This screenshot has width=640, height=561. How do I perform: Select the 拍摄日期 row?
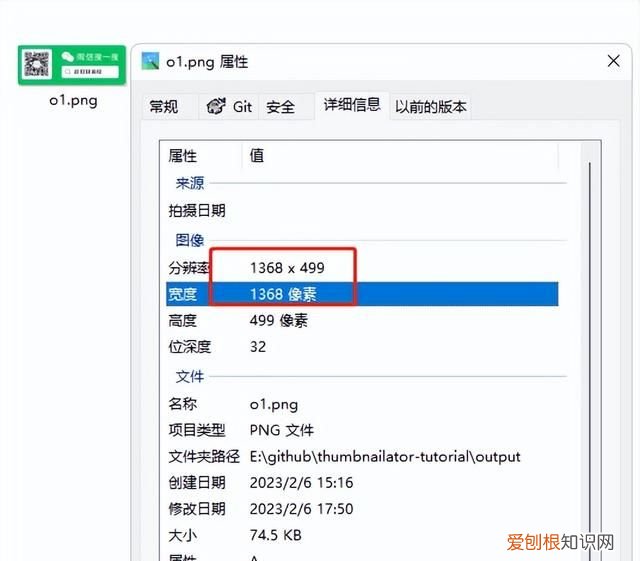click(362, 211)
